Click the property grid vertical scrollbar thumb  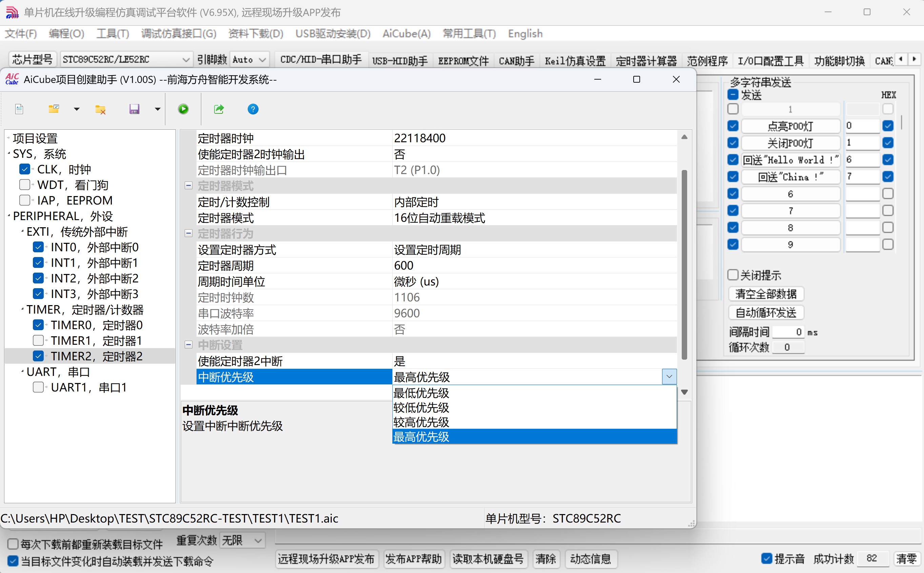point(684,264)
